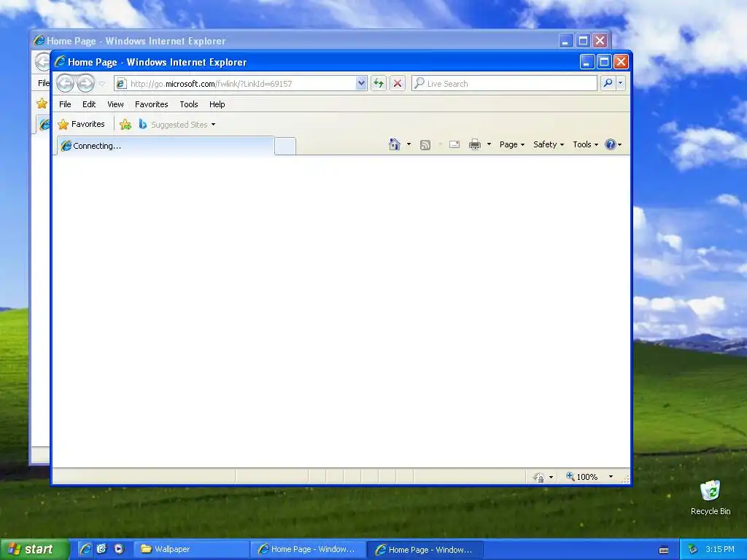Select the Connecting... tab
747x560 pixels.
pos(166,146)
